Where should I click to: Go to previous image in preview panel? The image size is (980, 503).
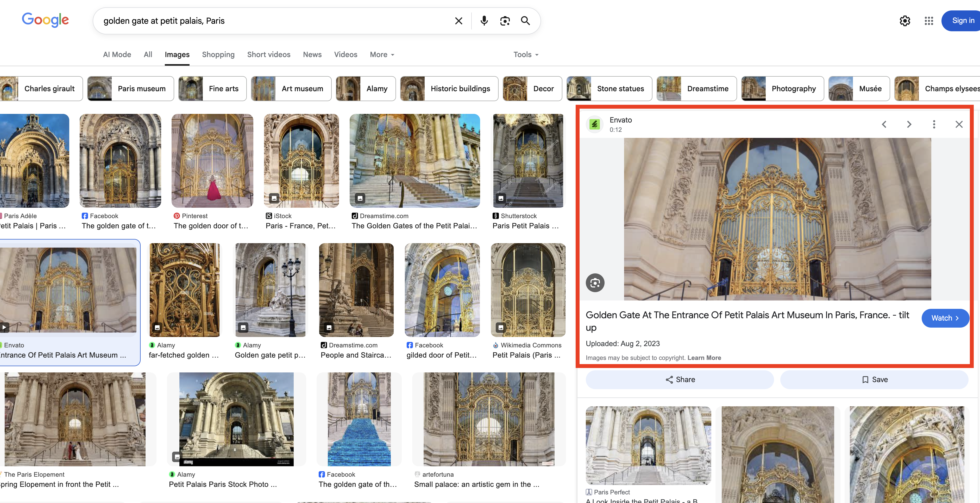pos(884,124)
